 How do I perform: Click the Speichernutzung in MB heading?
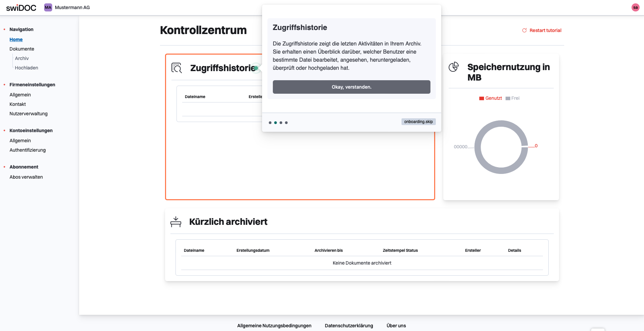[509, 72]
